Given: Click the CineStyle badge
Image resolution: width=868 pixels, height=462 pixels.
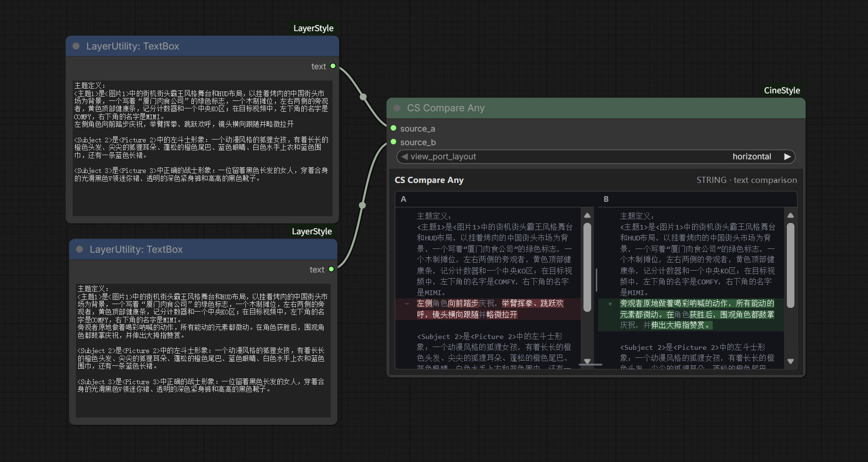Looking at the screenshot, I should 782,91.
